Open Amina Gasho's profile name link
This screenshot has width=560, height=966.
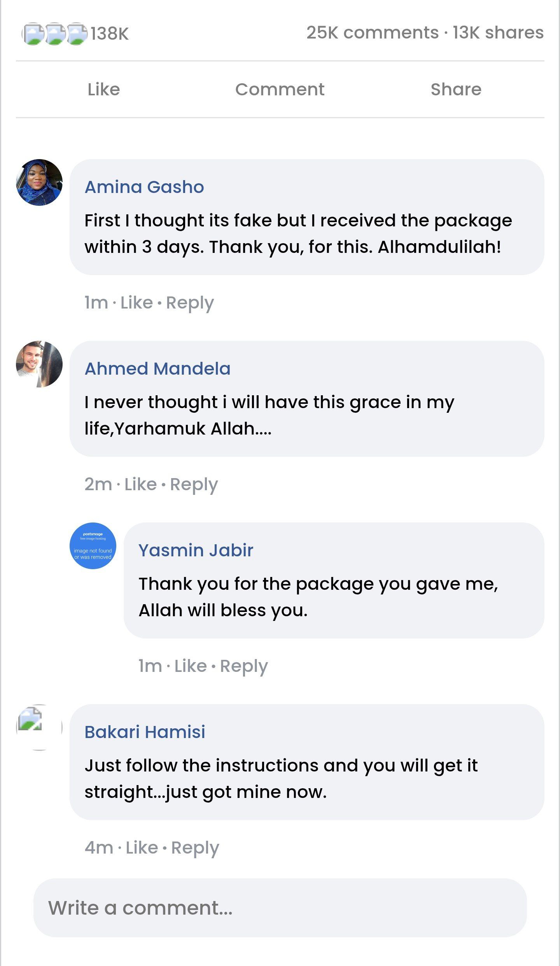pyautogui.click(x=144, y=187)
